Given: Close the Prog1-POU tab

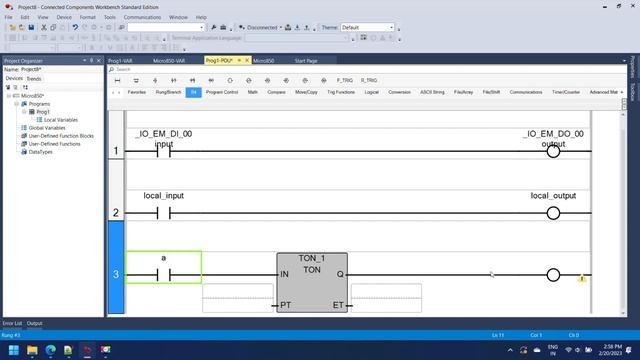Looking at the screenshot, I should pyautogui.click(x=247, y=60).
